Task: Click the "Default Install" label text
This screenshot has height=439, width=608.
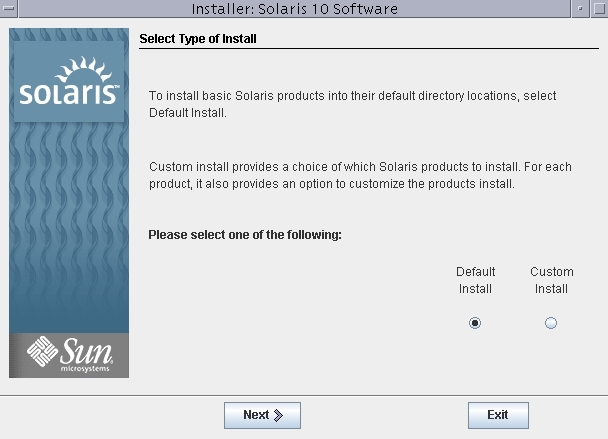Action: tap(475, 280)
